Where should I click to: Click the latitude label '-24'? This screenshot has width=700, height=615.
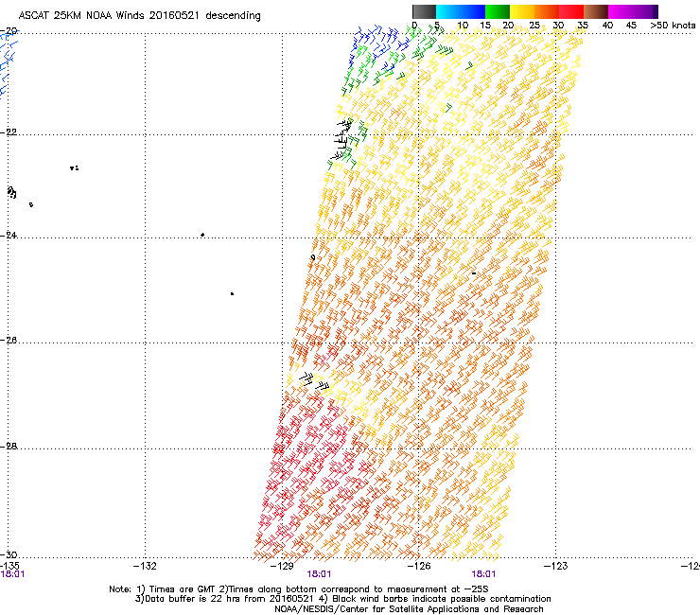point(9,236)
